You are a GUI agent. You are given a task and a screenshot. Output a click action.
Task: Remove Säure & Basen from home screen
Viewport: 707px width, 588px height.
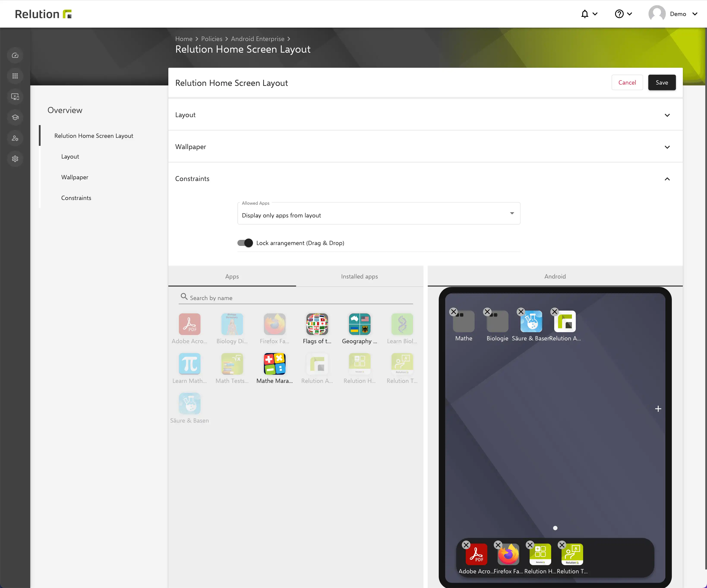pos(521,312)
